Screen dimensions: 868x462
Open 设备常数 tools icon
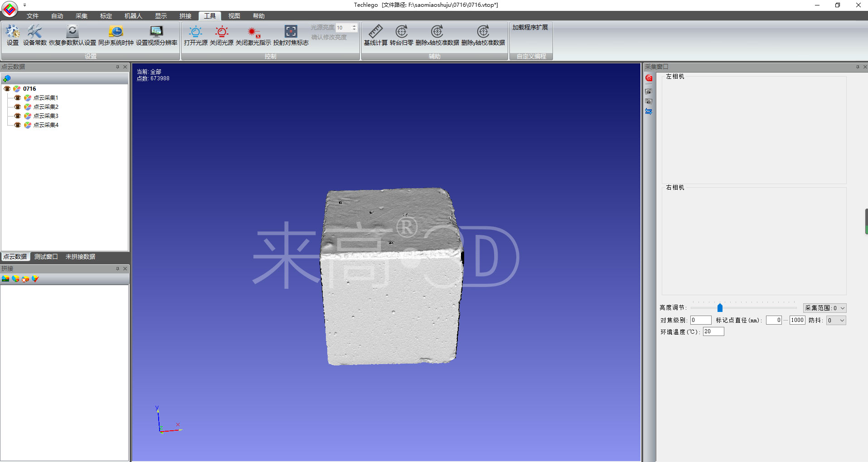(x=34, y=32)
